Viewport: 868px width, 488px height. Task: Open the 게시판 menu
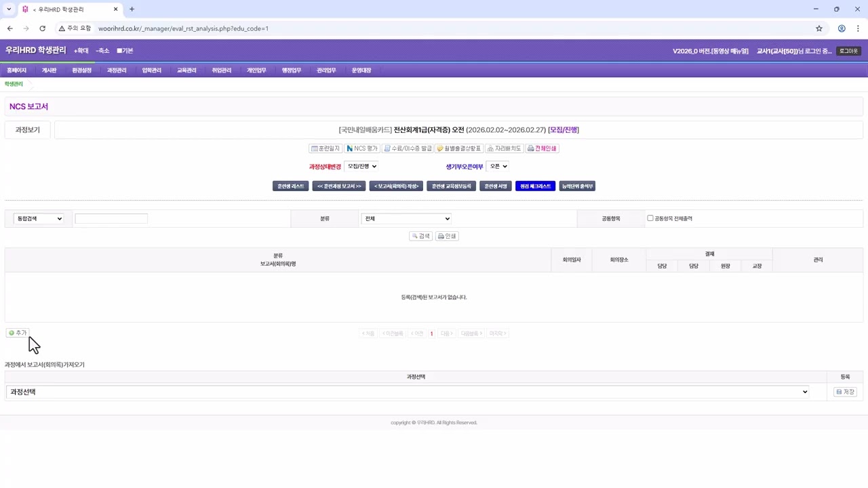49,70
